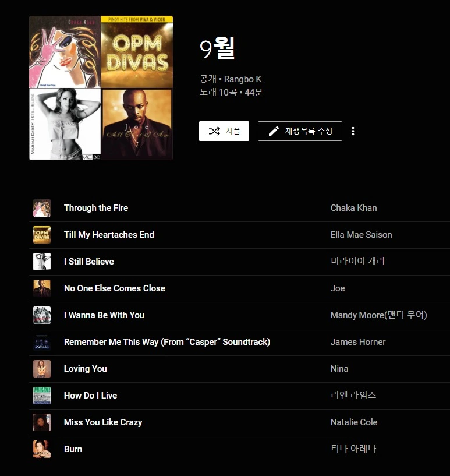
Task: Click Joe album thumbnail in track list
Action: click(42, 288)
